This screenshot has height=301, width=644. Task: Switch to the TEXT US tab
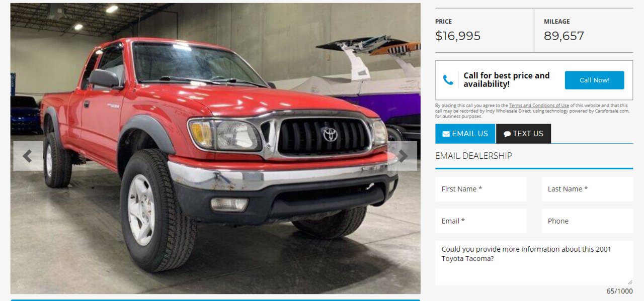click(x=523, y=134)
